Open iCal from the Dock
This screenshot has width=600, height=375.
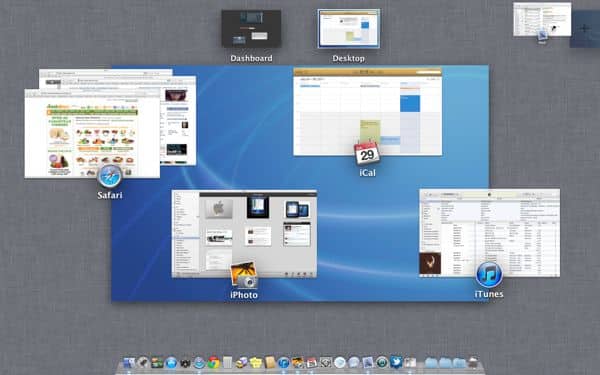coord(311,363)
